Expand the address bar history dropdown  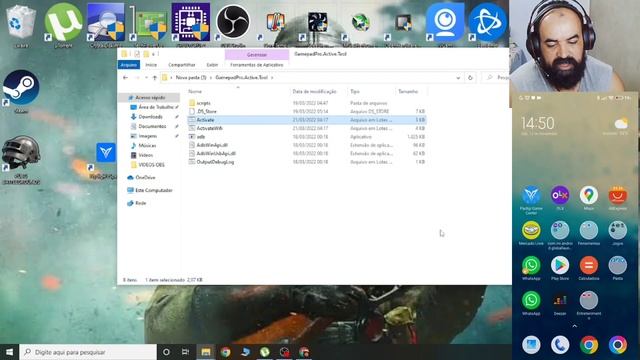click(458, 78)
